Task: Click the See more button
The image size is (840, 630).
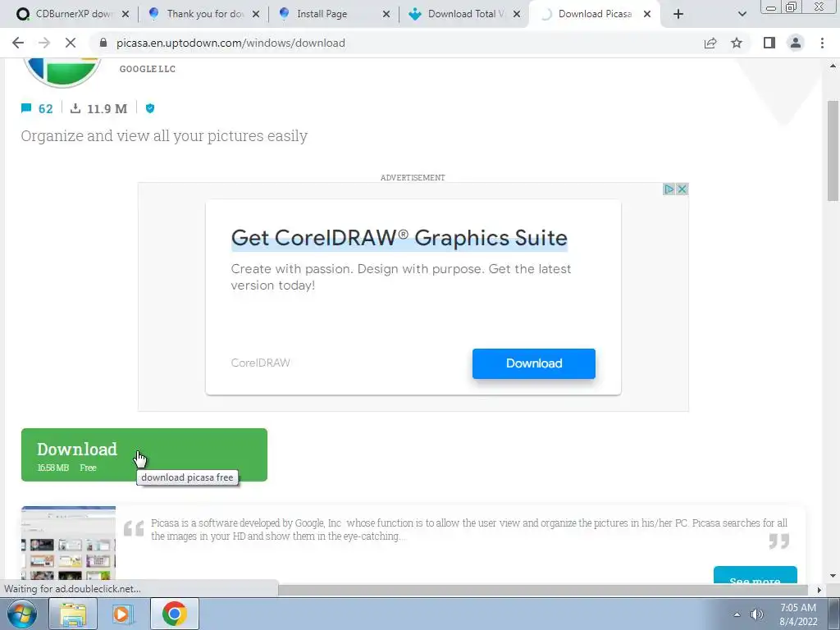Action: pos(755,575)
